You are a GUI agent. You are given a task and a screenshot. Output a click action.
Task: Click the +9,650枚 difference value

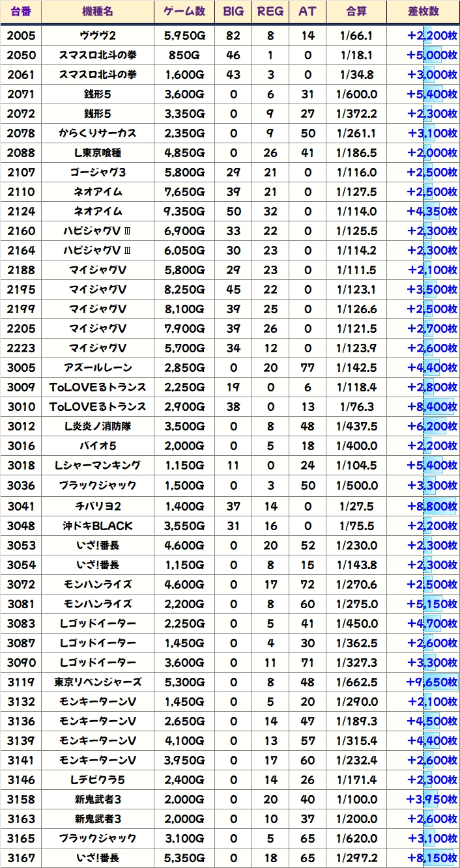tap(431, 682)
